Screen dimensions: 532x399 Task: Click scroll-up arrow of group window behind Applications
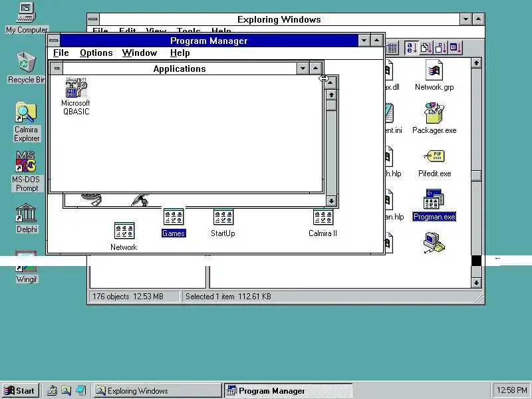pos(331,94)
